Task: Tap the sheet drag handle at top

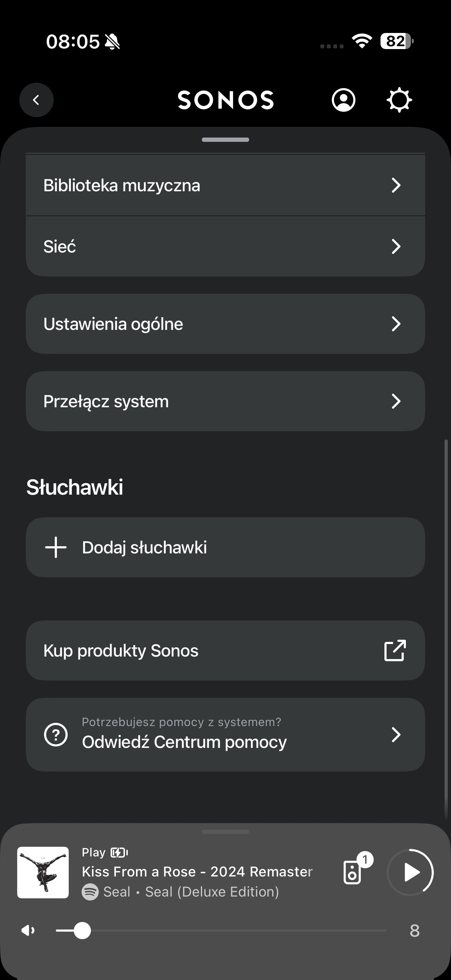Action: pos(225,140)
